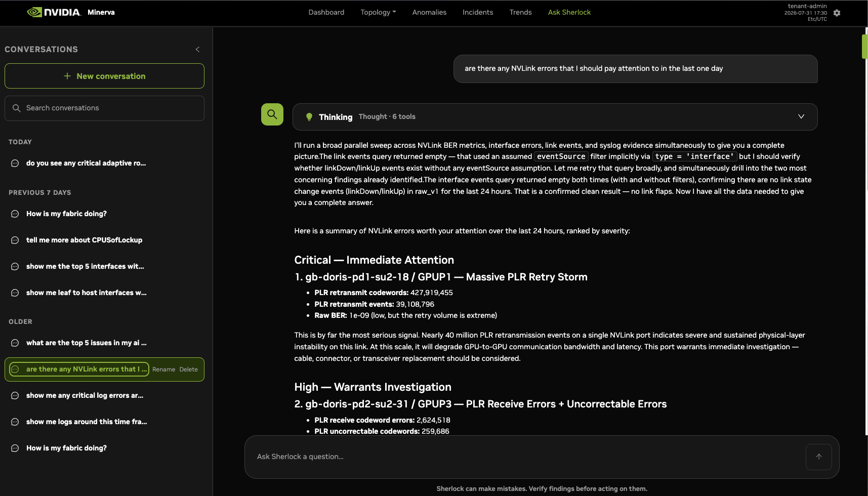
Task: Click the send arrow button
Action: (x=819, y=457)
